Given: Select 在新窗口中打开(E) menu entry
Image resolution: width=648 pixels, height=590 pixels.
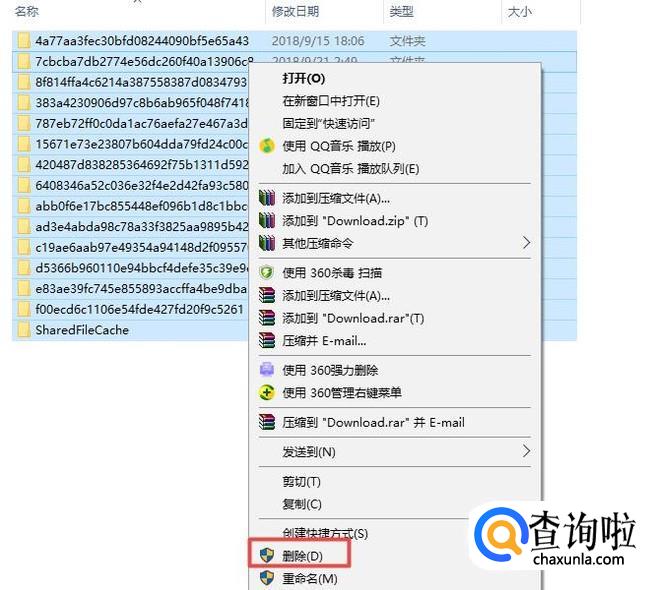Looking at the screenshot, I should tap(331, 101).
